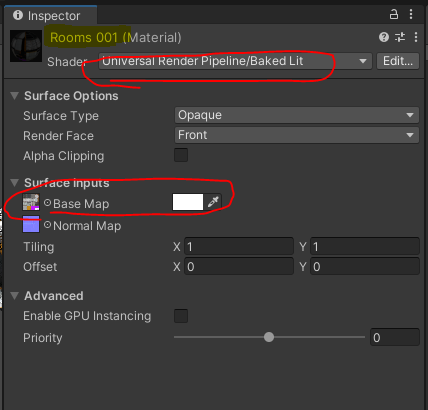The height and width of the screenshot is (410, 428).
Task: Open material header three-dot menu
Action: [416, 37]
